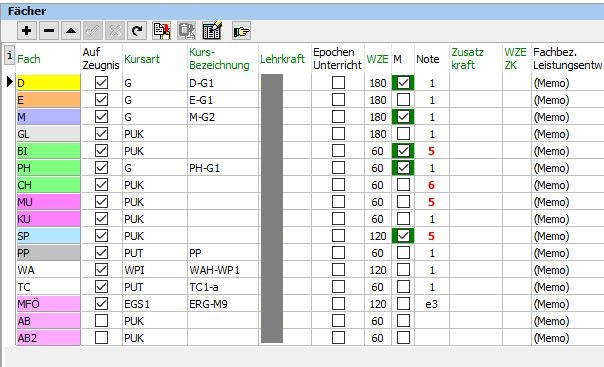This screenshot has width=604, height=367.
Task: Click the Note cell in AB row
Action: [x=431, y=320]
